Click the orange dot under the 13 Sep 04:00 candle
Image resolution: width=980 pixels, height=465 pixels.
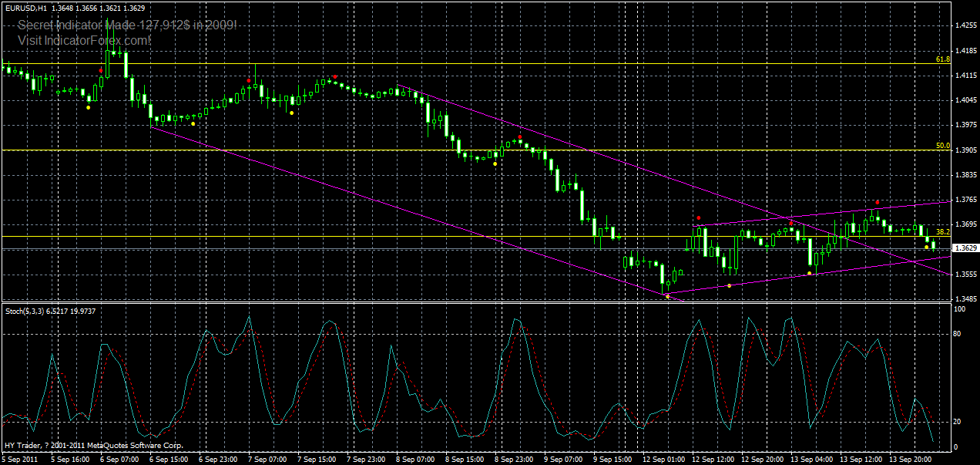point(810,272)
